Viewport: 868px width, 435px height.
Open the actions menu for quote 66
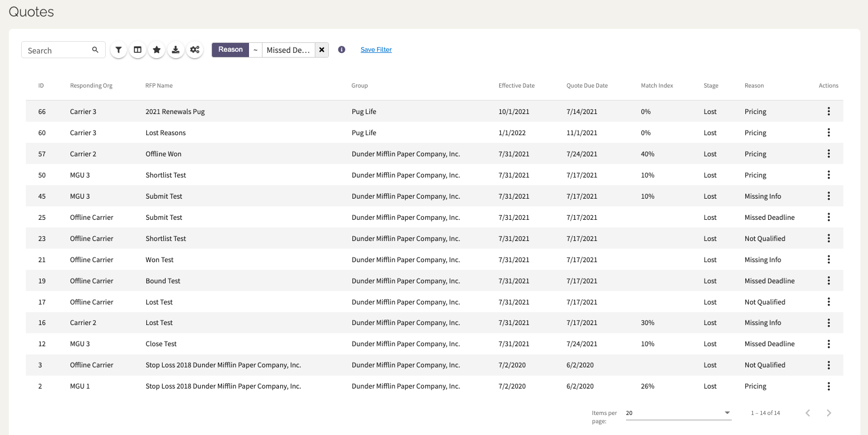(829, 112)
